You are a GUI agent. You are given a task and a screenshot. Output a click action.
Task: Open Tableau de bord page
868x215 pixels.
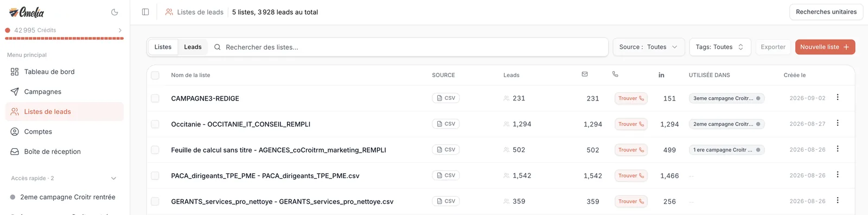click(65, 72)
